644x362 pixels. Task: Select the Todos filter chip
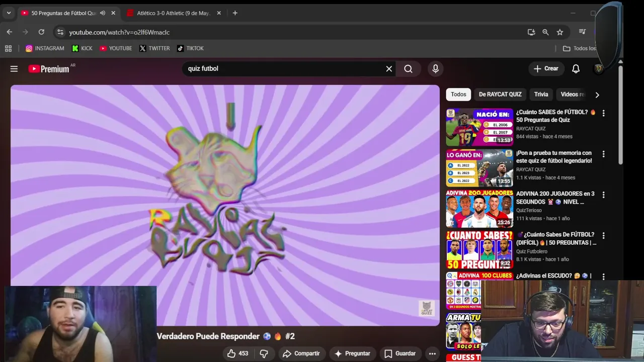(458, 95)
